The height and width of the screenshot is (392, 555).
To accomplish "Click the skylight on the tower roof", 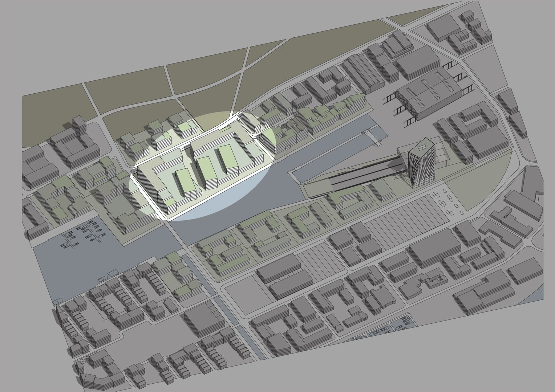I will coord(422,147).
